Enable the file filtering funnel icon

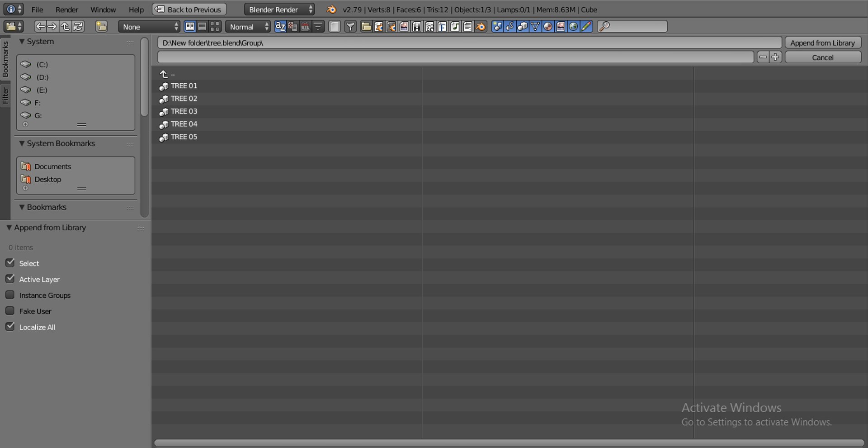(x=350, y=27)
